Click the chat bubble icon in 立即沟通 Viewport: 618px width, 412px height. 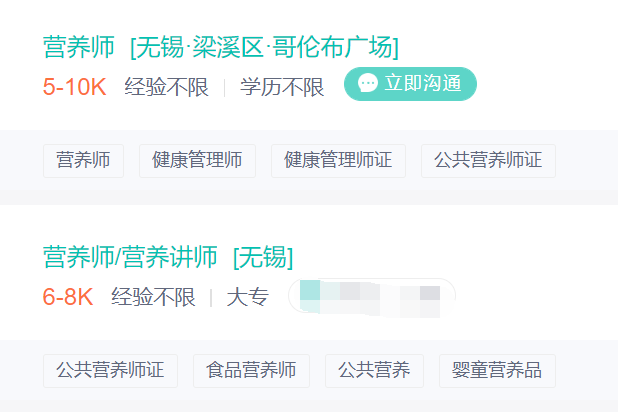(367, 83)
